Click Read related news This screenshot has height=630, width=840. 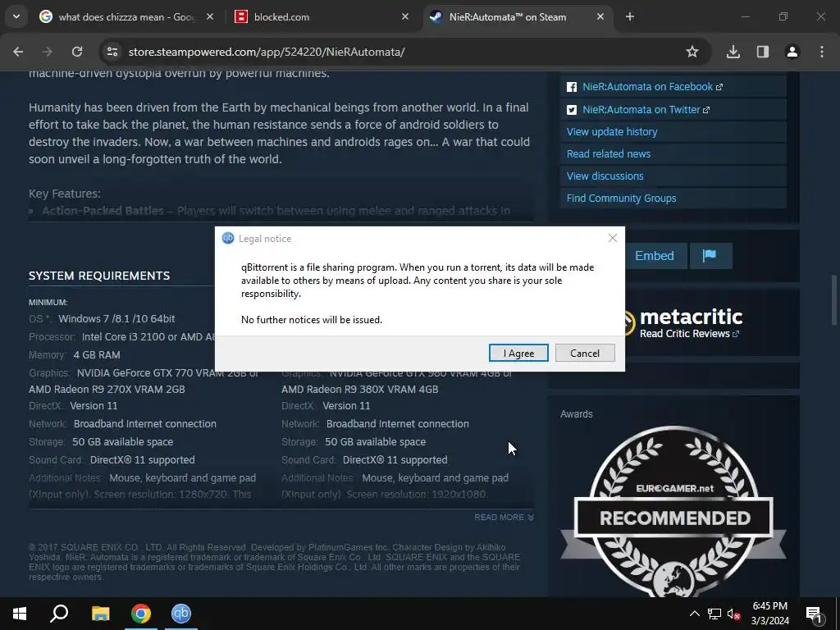[x=609, y=153]
